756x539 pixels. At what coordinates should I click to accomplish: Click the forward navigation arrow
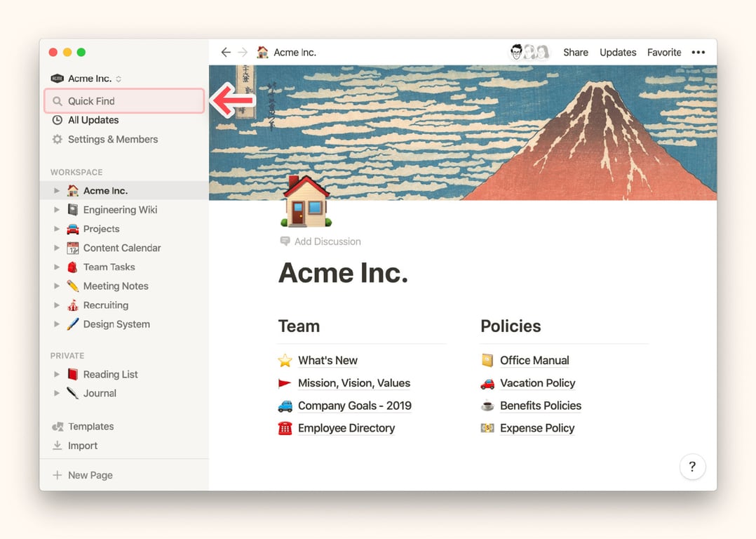pyautogui.click(x=243, y=53)
